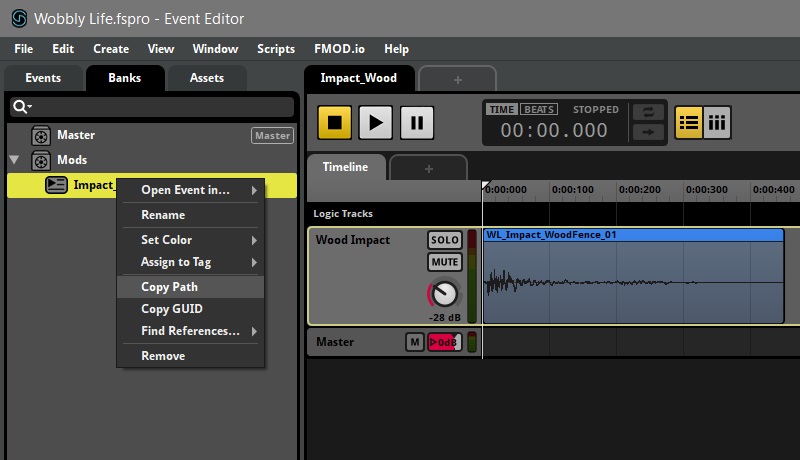800x460 pixels.
Task: Choose Copy GUID from context menu
Action: [190, 309]
